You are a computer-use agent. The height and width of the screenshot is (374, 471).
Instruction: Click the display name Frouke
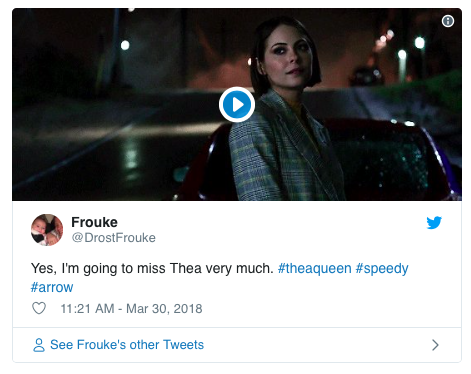tap(94, 222)
